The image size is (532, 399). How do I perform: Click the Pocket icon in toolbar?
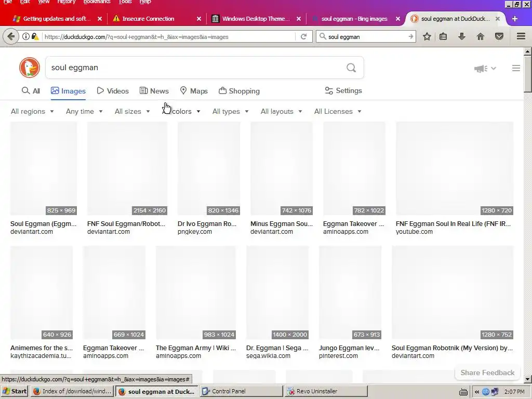[x=499, y=36]
